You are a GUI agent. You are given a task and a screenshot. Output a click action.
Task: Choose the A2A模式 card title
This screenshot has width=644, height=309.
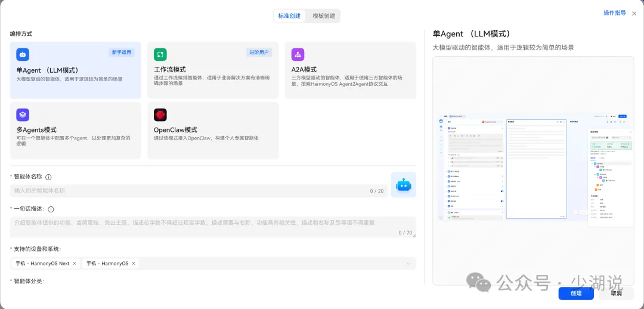[304, 69]
